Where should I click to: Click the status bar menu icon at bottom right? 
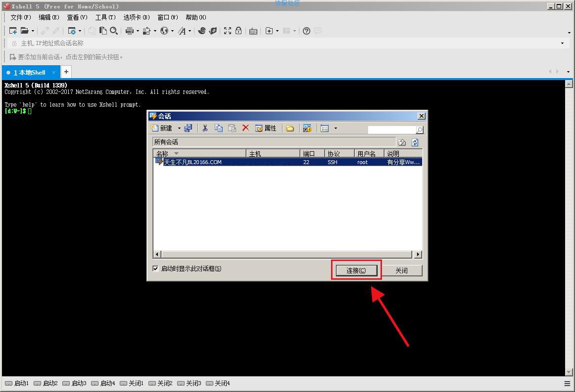pyautogui.click(x=567, y=384)
